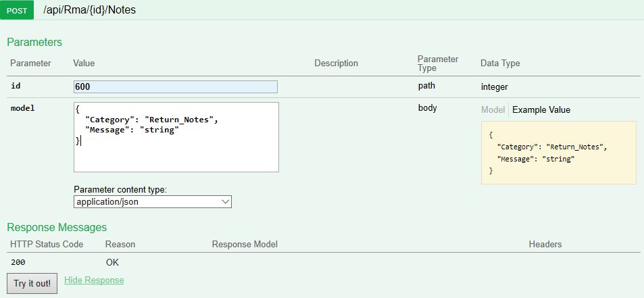Click the 'id' parameter name
The image size is (644, 298).
[15, 86]
